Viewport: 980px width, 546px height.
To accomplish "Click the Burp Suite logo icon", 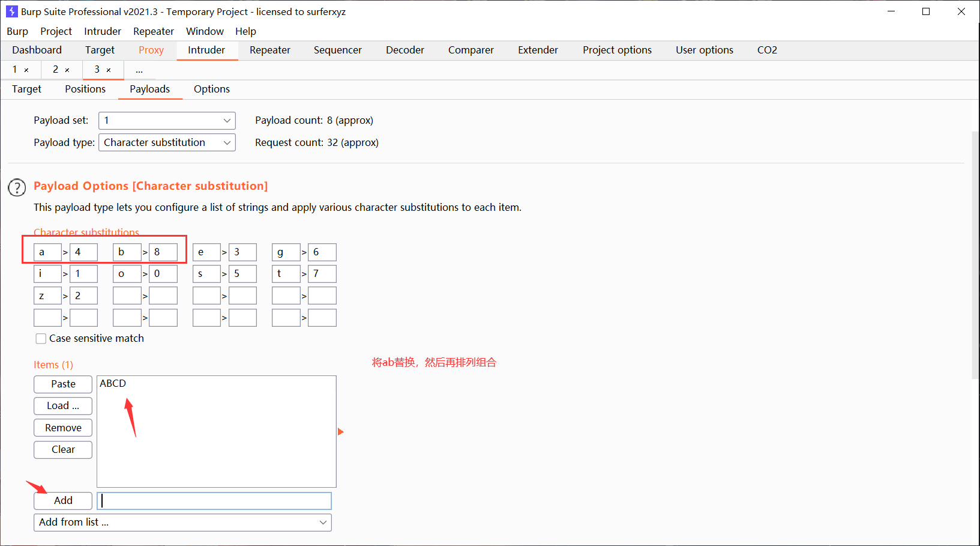I will pyautogui.click(x=11, y=11).
